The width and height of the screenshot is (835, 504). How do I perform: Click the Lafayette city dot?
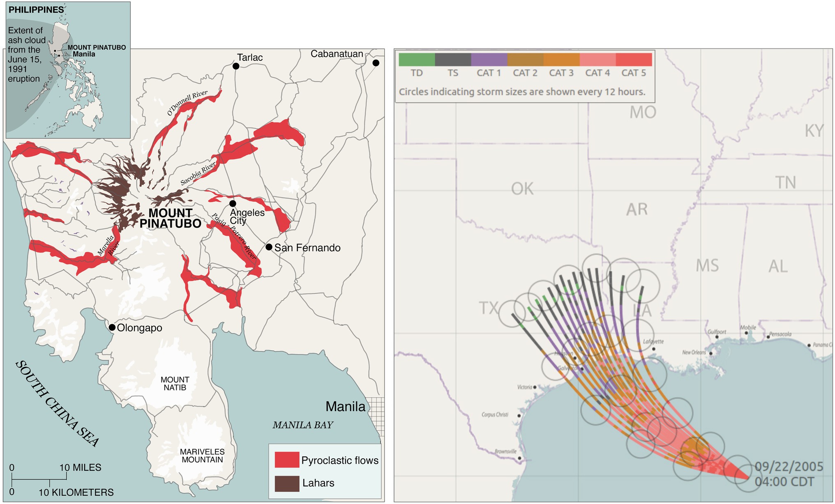[653, 349]
